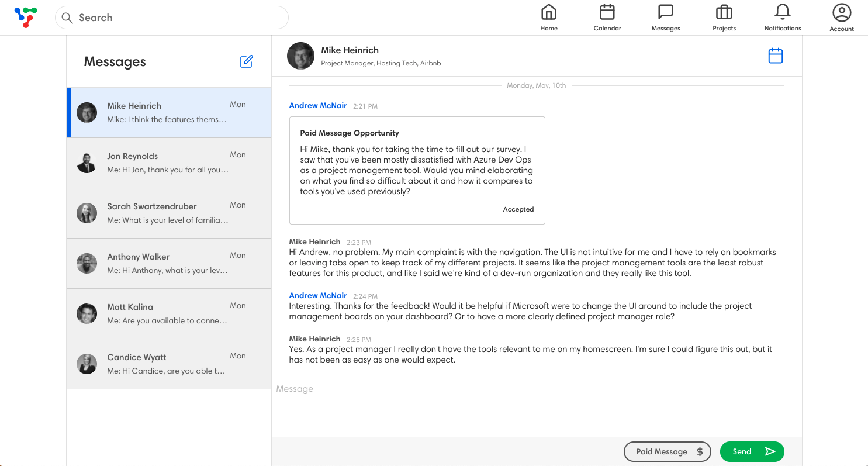Click Andrew McNair sender name link
Image resolution: width=868 pixels, height=466 pixels.
[318, 106]
